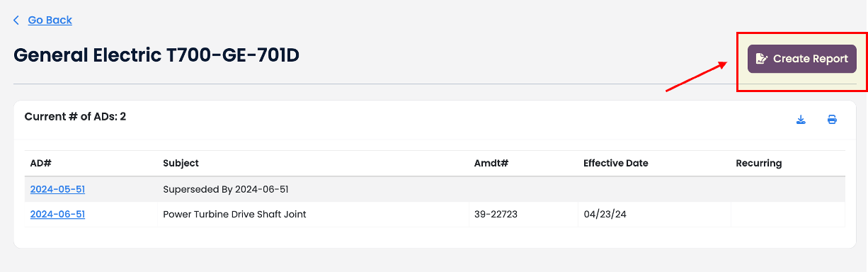Click the Effective Date column header
Screen dimensions: 868x272
pos(616,163)
